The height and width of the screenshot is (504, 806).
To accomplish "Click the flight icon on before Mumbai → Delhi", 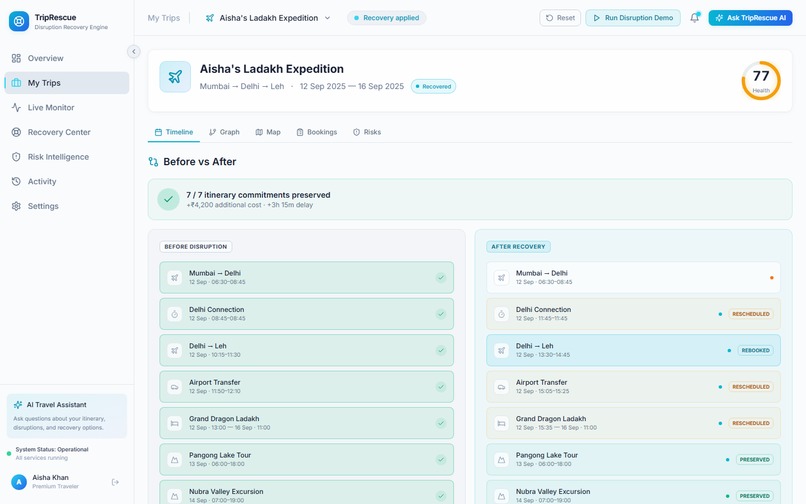I will pos(175,278).
